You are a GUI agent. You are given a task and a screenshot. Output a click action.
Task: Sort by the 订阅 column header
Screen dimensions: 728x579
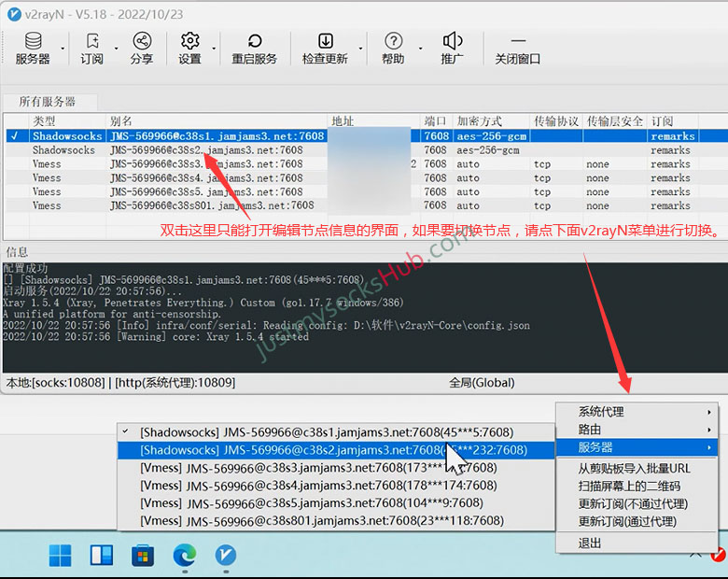(x=673, y=121)
